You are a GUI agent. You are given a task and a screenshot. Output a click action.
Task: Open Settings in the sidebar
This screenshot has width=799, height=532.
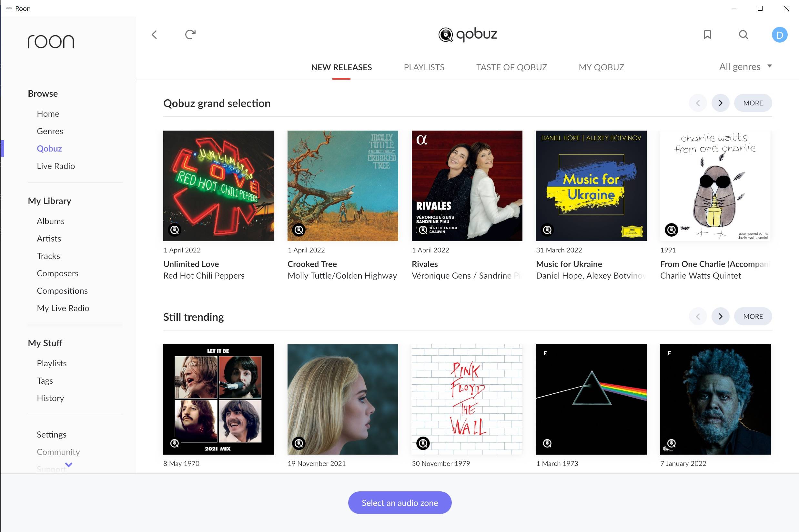tap(51, 435)
